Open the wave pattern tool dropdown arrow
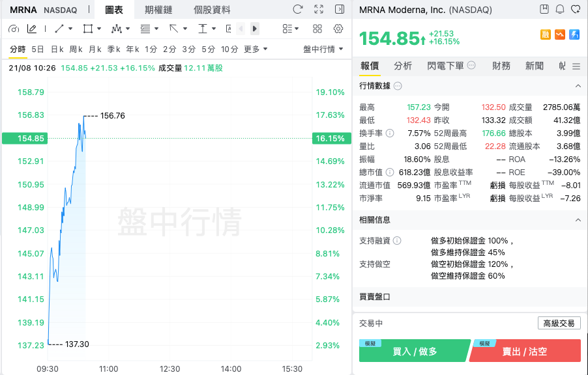Image resolution: width=588 pixels, height=375 pixels. pyautogui.click(x=128, y=29)
